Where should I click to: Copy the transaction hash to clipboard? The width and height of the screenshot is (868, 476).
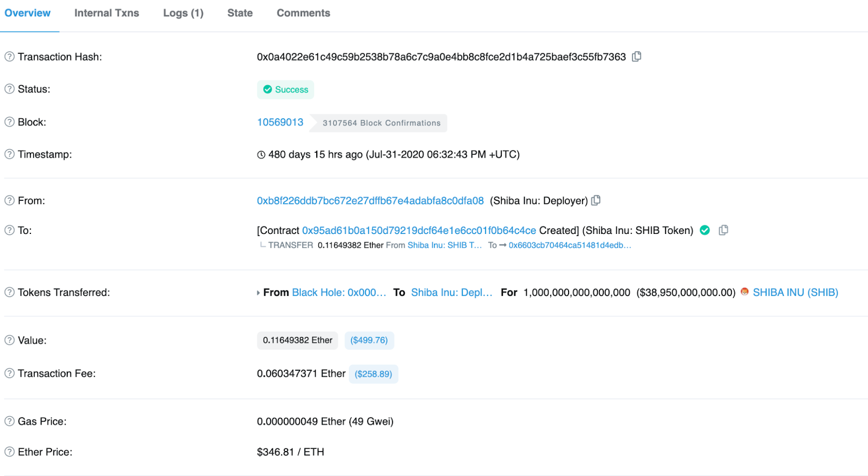(637, 56)
